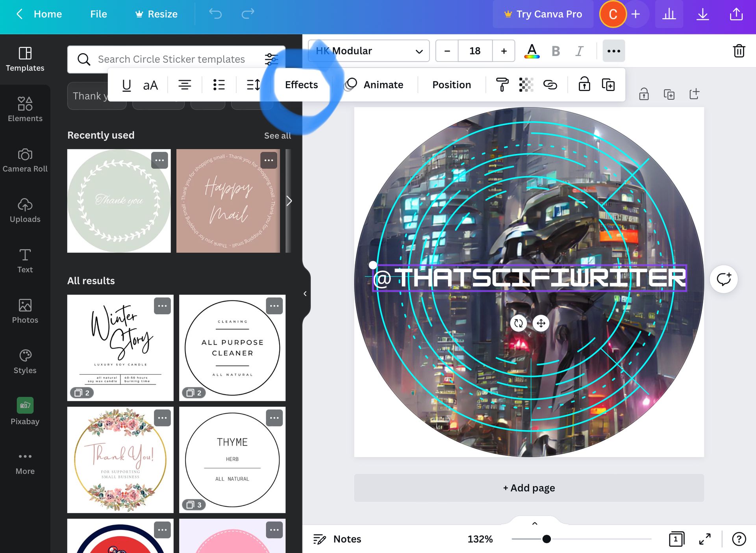This screenshot has height=553, width=756.
Task: Change text alignment
Action: (x=185, y=85)
